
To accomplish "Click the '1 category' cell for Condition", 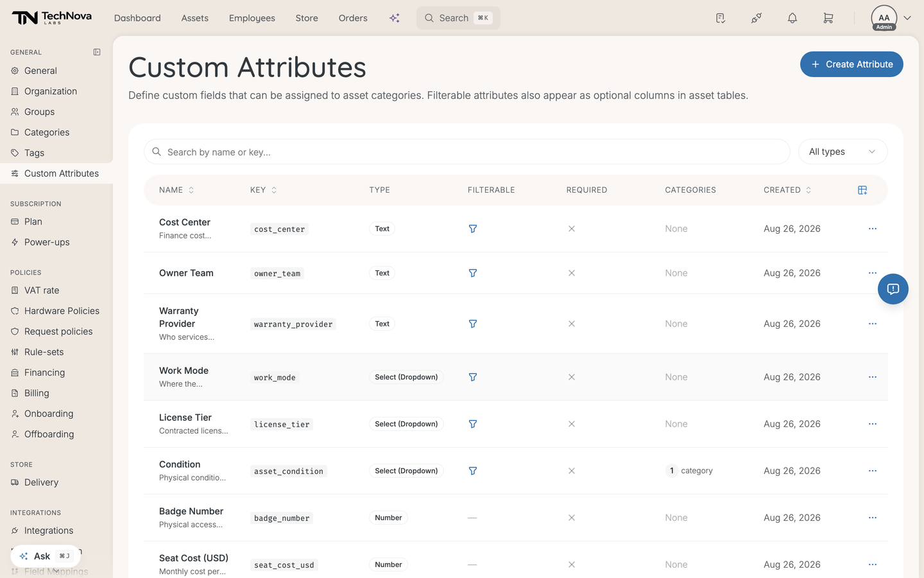I will point(689,471).
